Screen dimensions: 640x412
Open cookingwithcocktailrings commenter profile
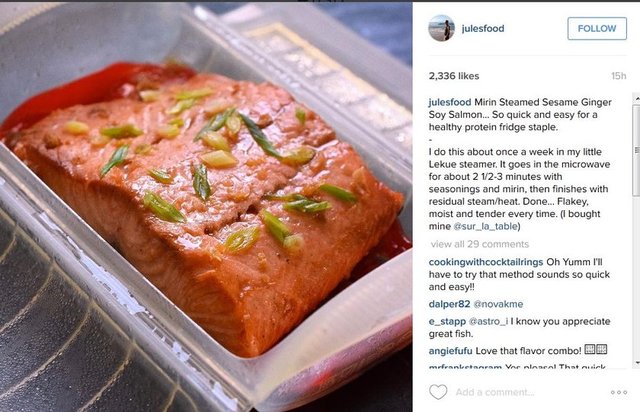(486, 262)
